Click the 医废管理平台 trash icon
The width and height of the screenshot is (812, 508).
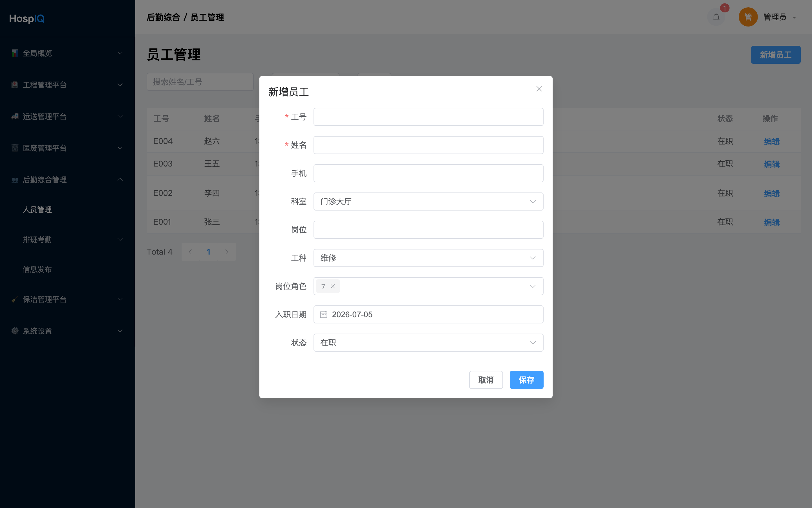click(x=15, y=148)
